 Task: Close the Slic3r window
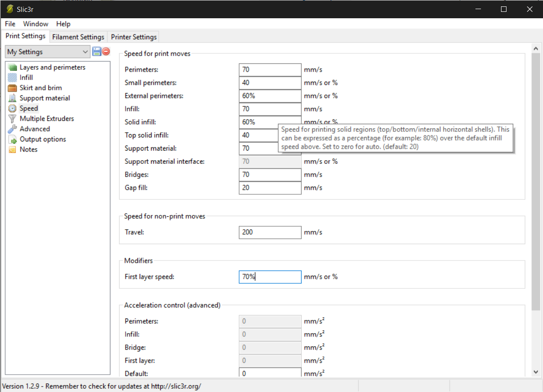pos(529,9)
